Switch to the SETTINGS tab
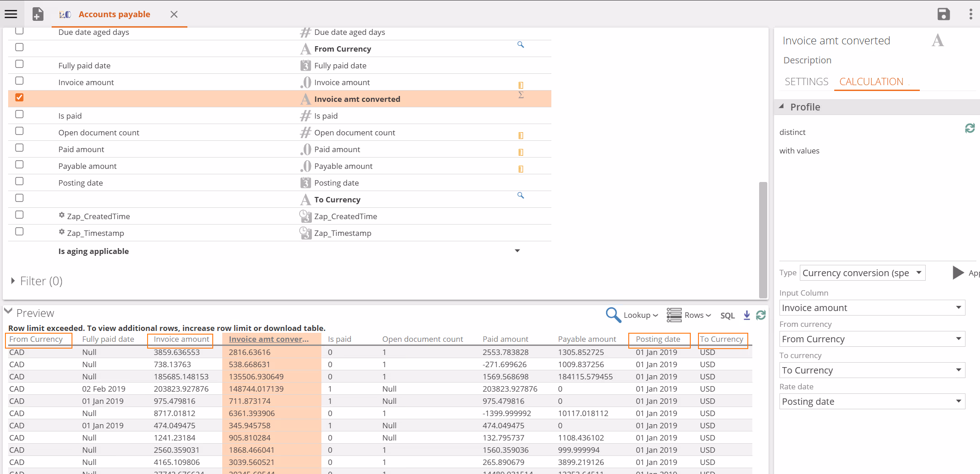 [806, 81]
